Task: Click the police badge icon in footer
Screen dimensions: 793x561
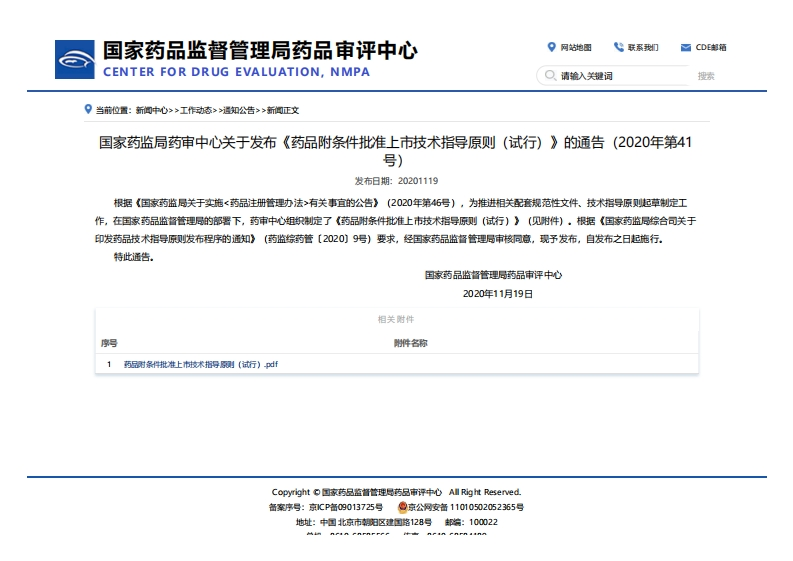Action: coord(403,507)
